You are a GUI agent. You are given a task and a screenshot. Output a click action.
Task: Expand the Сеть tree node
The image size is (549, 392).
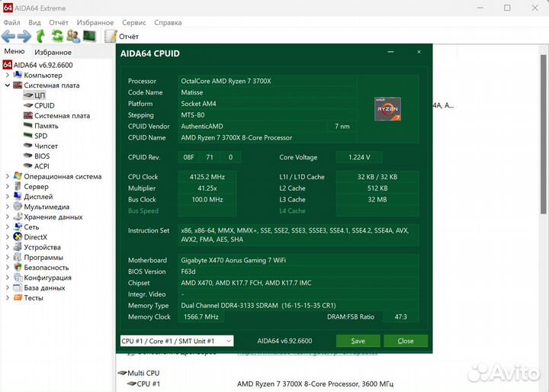click(x=8, y=227)
